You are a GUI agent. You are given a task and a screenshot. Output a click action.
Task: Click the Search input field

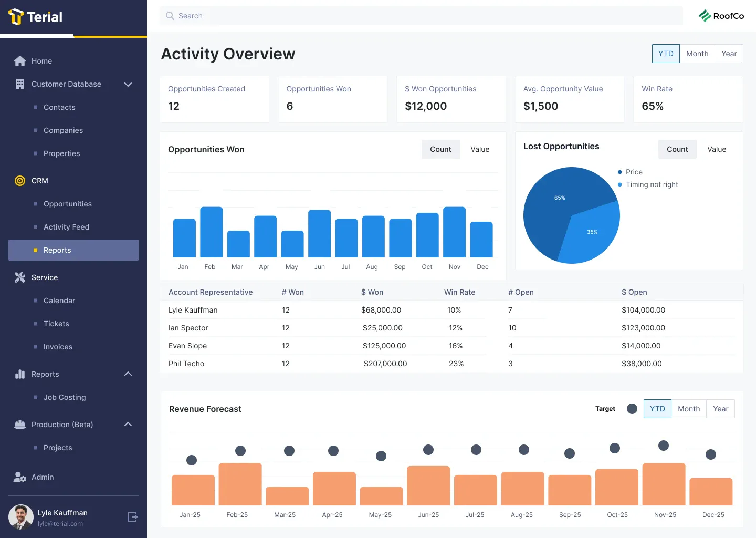click(422, 16)
